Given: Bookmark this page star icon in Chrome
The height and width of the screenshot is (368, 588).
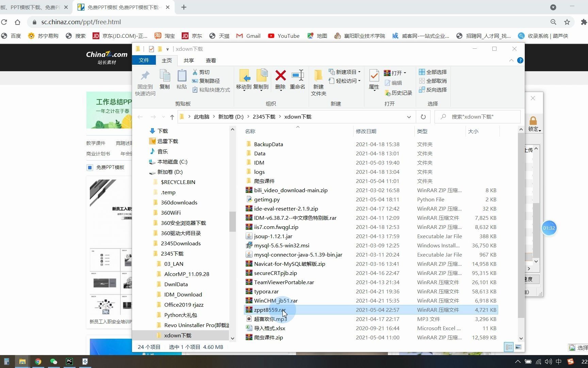Looking at the screenshot, I should pyautogui.click(x=567, y=22).
